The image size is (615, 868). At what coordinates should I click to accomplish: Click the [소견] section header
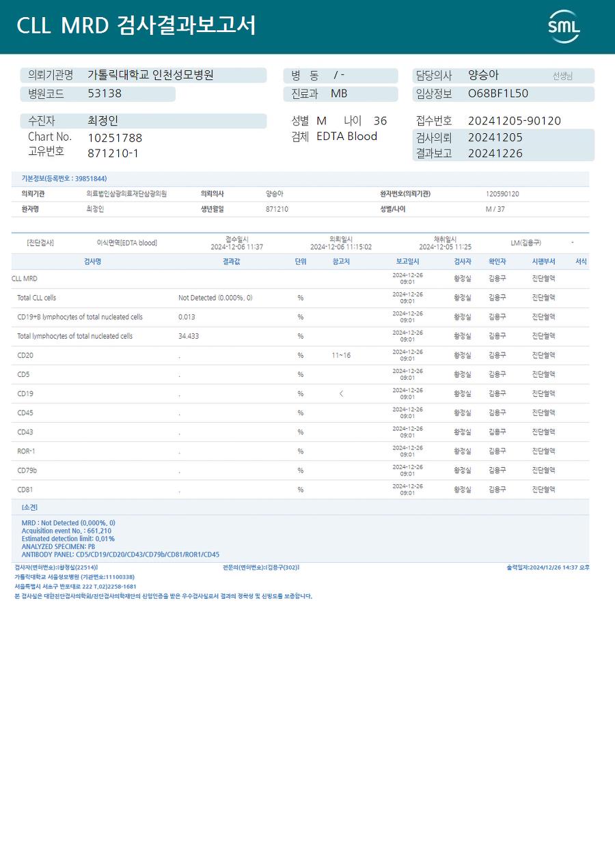click(x=29, y=507)
